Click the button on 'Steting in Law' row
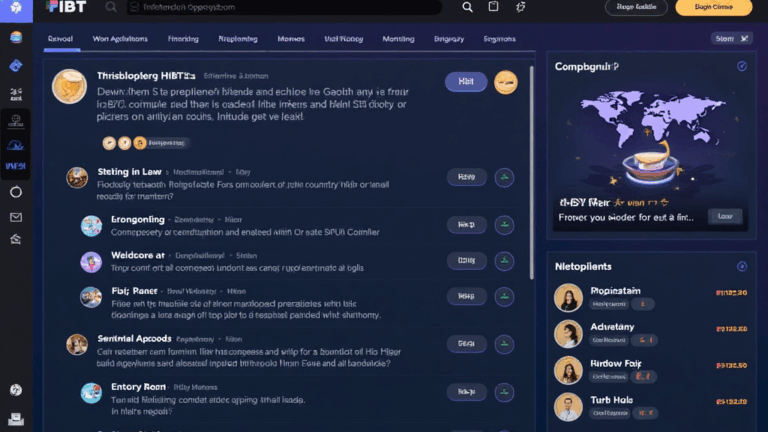This screenshot has height=432, width=768. tap(466, 177)
